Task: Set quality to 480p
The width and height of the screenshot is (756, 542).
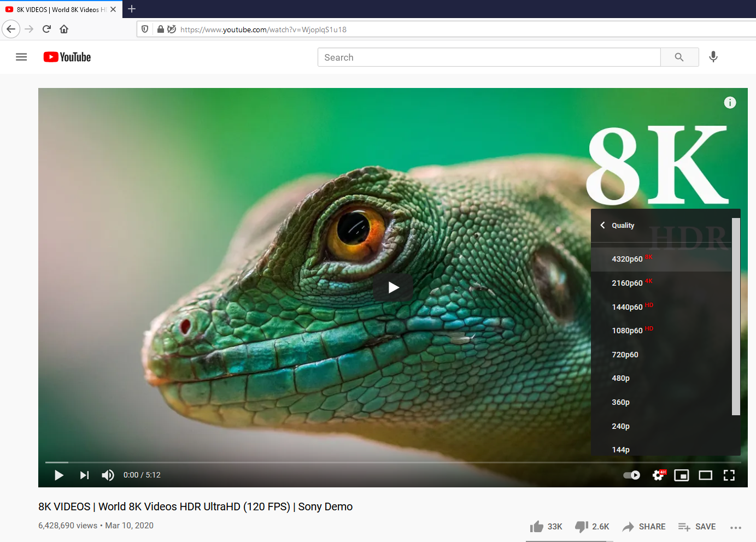Action: tap(661, 378)
